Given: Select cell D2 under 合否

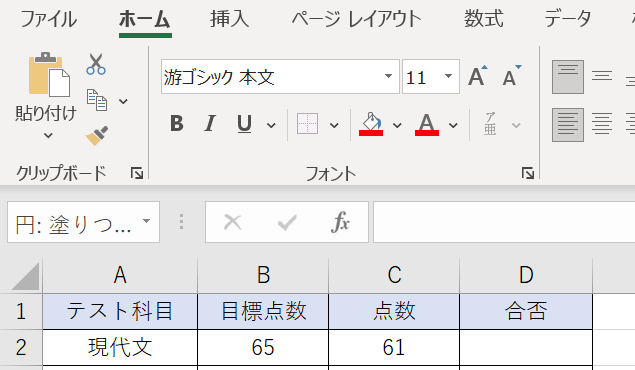Looking at the screenshot, I should (526, 347).
